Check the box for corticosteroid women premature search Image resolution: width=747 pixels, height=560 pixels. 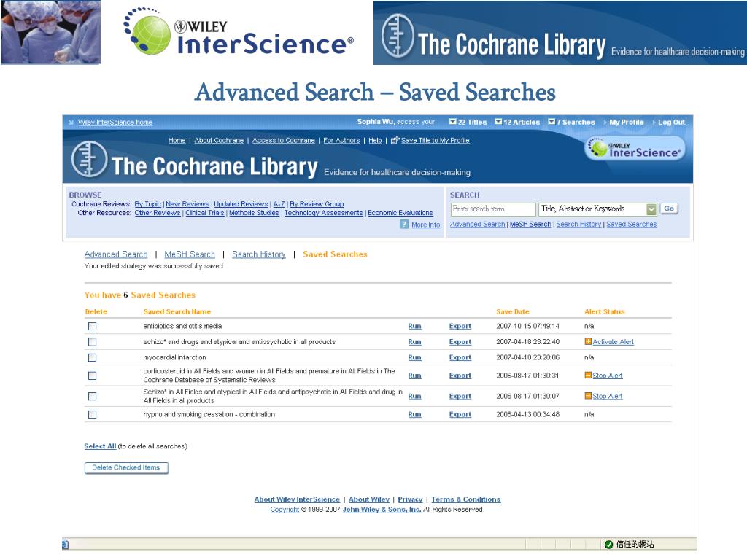tap(93, 376)
